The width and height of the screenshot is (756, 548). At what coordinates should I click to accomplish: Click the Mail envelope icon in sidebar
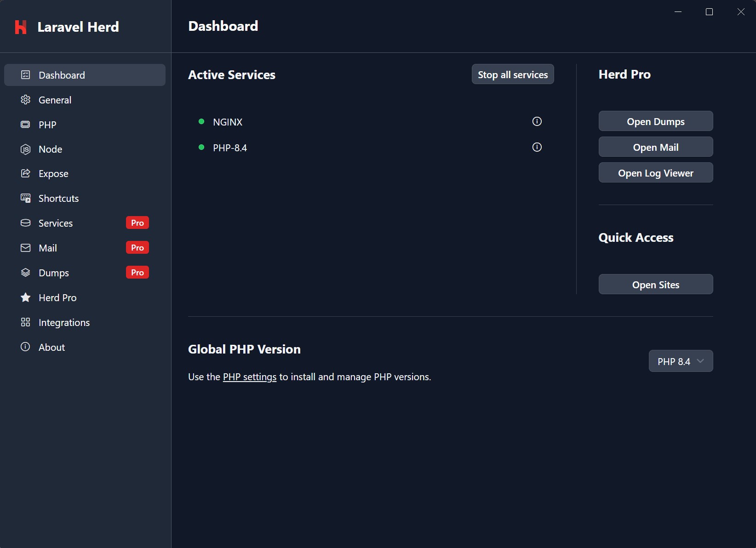point(26,248)
